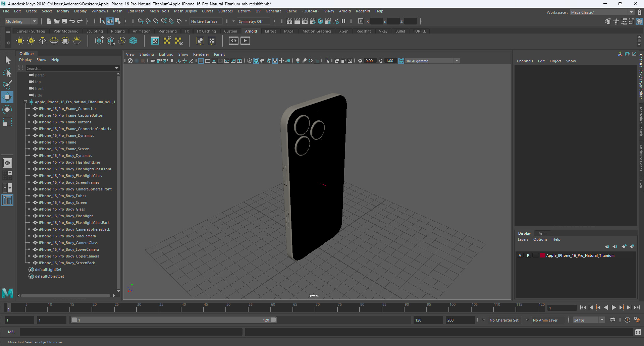Screen dimensions: 644x346
Task: Toggle viewport grid display button
Action: point(201,61)
